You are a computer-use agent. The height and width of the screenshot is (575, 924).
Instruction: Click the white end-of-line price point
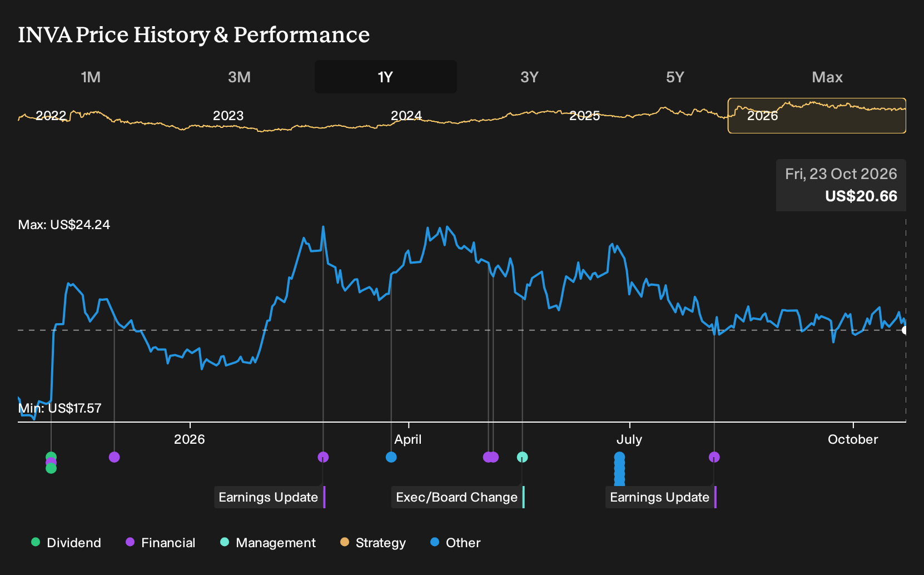click(905, 330)
